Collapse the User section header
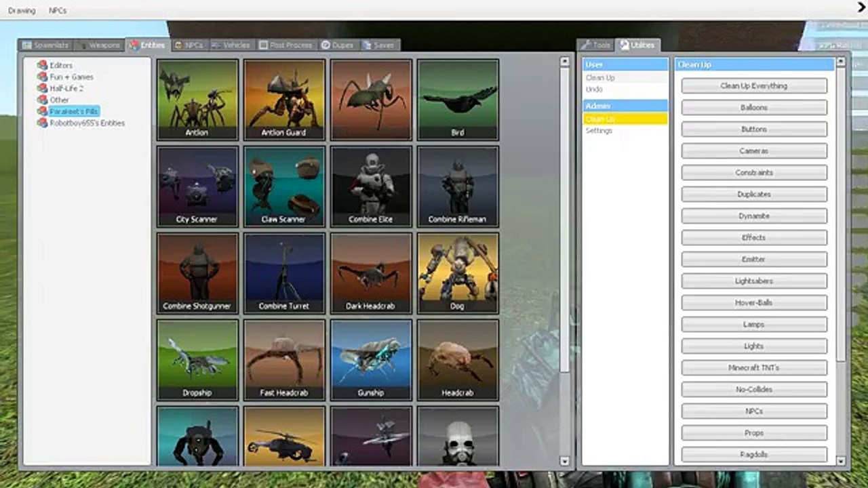Screen dimensions: 868x488 point(625,65)
